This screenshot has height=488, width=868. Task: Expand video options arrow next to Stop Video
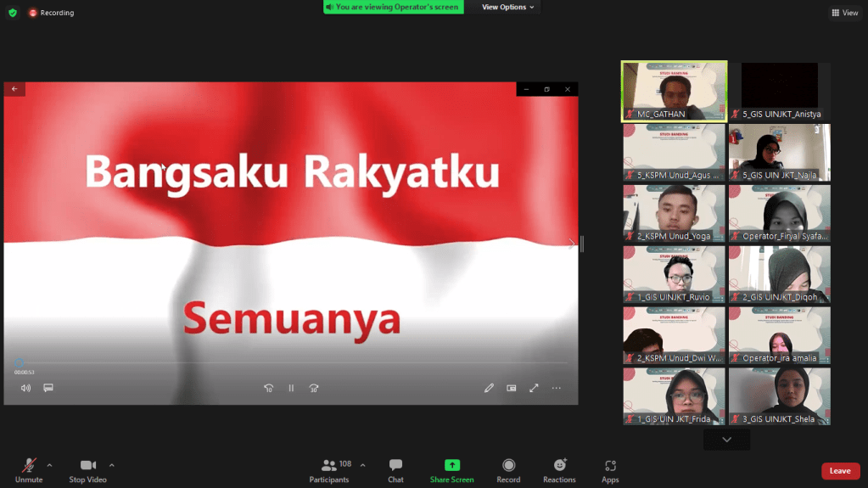[x=112, y=465]
